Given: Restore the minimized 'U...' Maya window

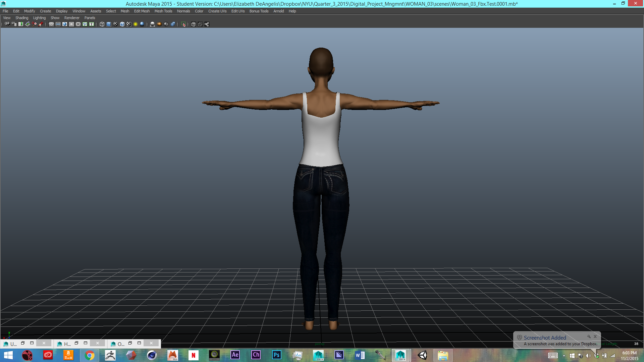Looking at the screenshot, I should 23,343.
